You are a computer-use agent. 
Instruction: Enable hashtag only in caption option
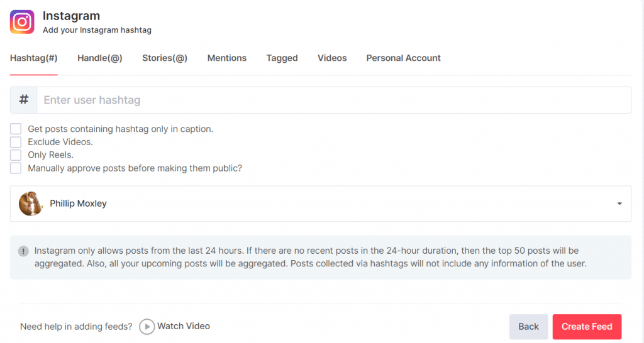(16, 129)
